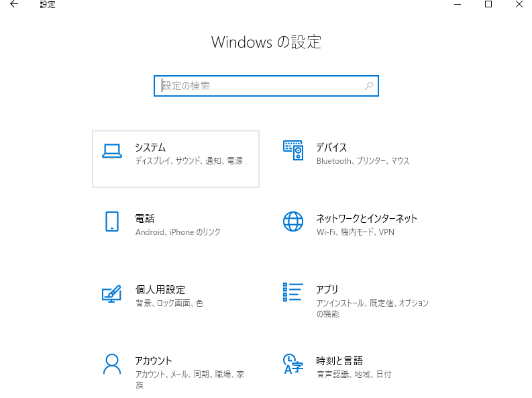Image resolution: width=532 pixels, height=398 pixels.
Task: Click the paintbrush icon for 個人用設定
Action: click(111, 293)
